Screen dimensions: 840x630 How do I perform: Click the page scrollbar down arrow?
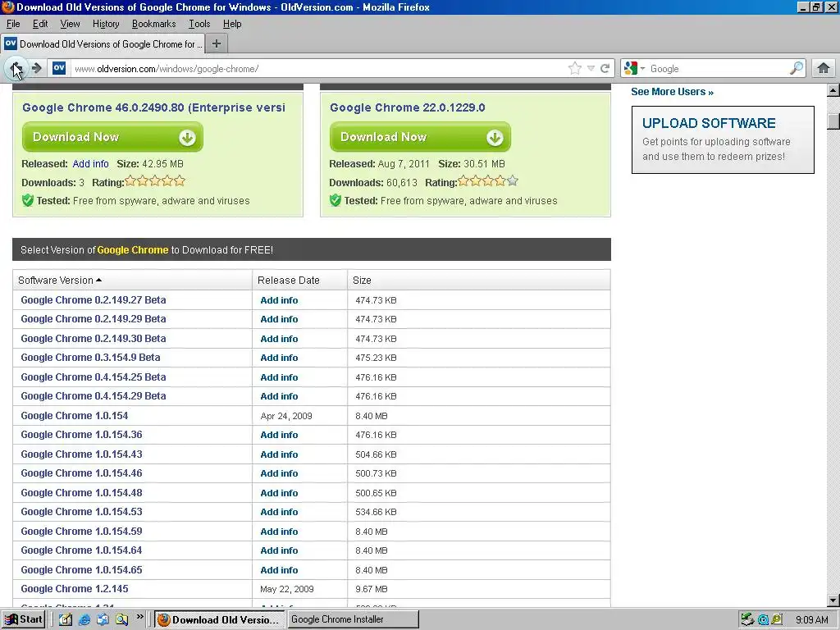[833, 600]
